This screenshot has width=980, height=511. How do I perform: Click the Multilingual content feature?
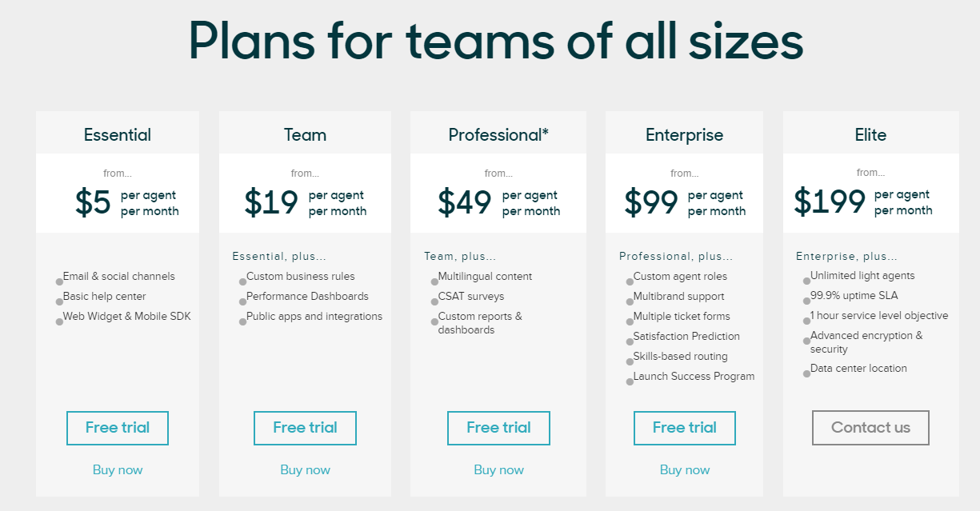485,277
